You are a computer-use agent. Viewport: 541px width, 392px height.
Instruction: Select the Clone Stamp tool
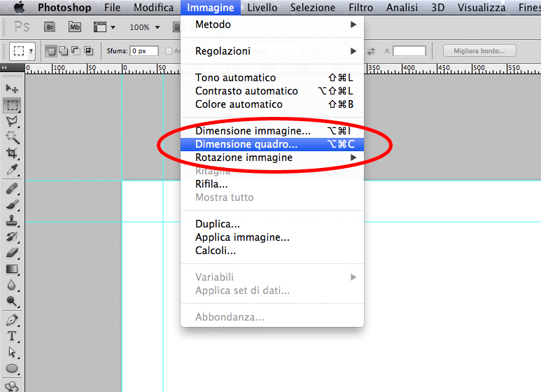pyautogui.click(x=12, y=220)
